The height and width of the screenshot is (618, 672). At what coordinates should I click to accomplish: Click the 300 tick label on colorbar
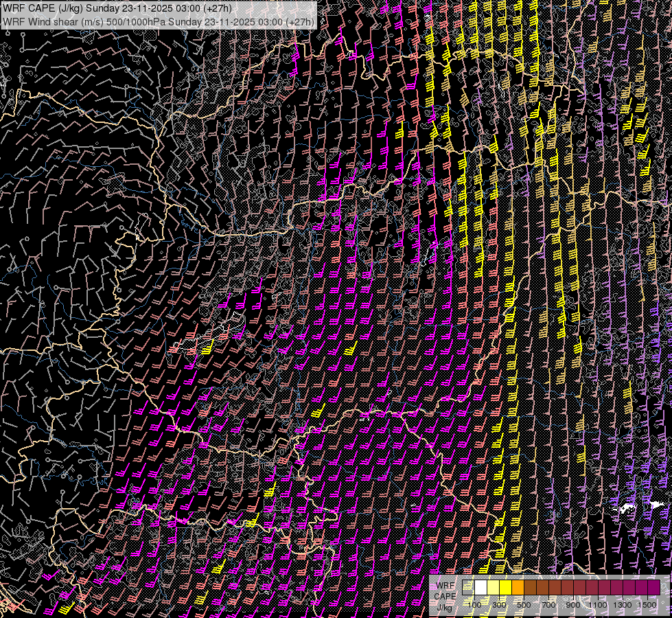(x=499, y=605)
